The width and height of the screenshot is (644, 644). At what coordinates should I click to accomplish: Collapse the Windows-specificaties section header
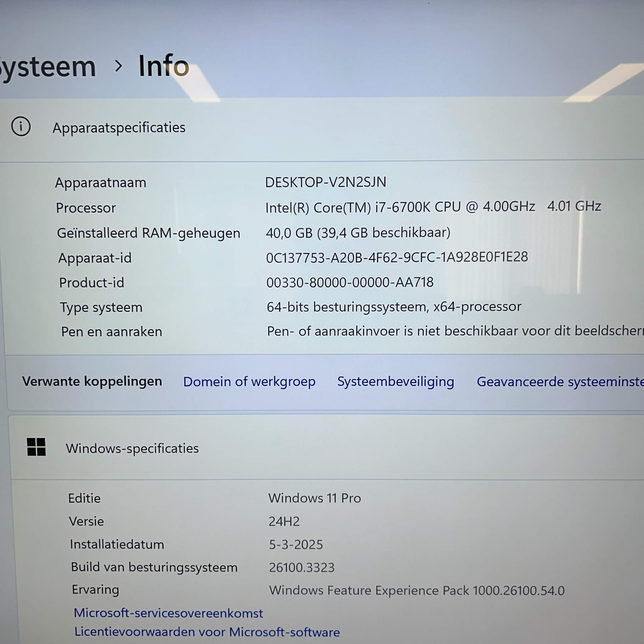pyautogui.click(x=327, y=448)
